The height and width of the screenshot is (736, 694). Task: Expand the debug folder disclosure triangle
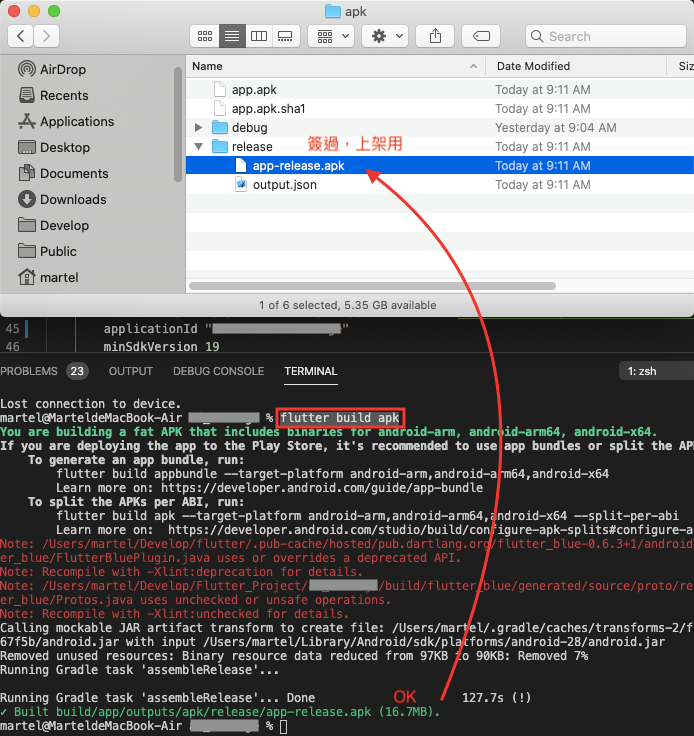tap(198, 128)
